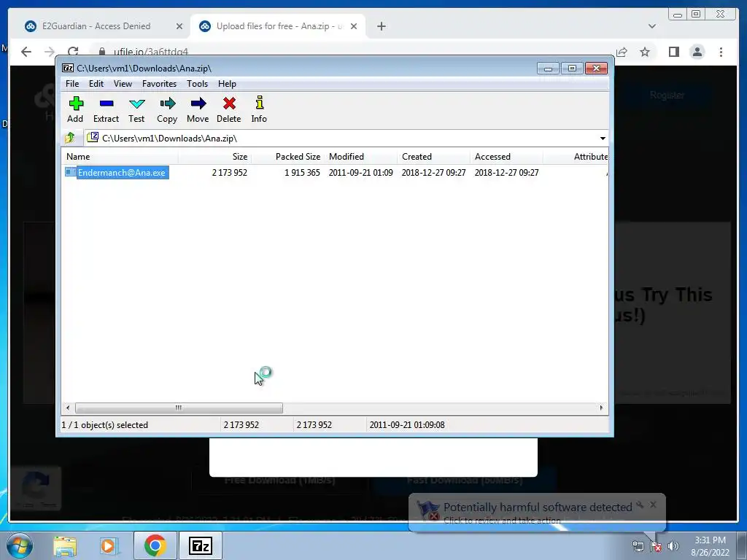Open the View menu
The height and width of the screenshot is (560, 747).
tap(123, 84)
